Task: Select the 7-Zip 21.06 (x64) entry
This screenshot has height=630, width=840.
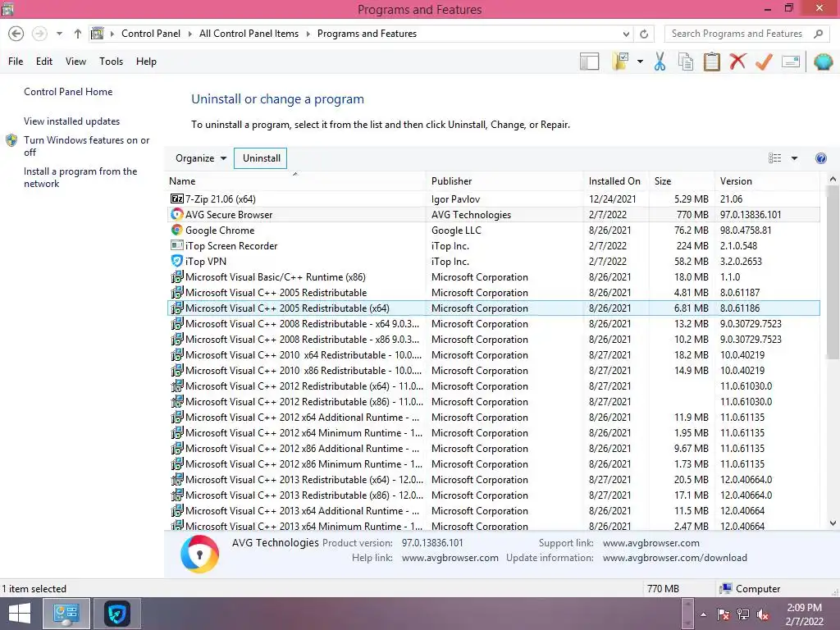Action: [x=493, y=199]
